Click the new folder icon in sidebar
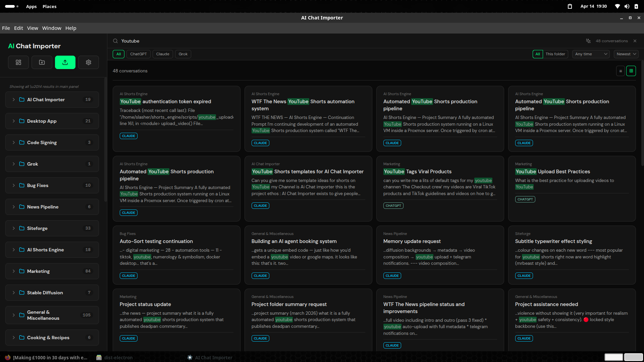The height and width of the screenshot is (362, 644). pos(42,62)
